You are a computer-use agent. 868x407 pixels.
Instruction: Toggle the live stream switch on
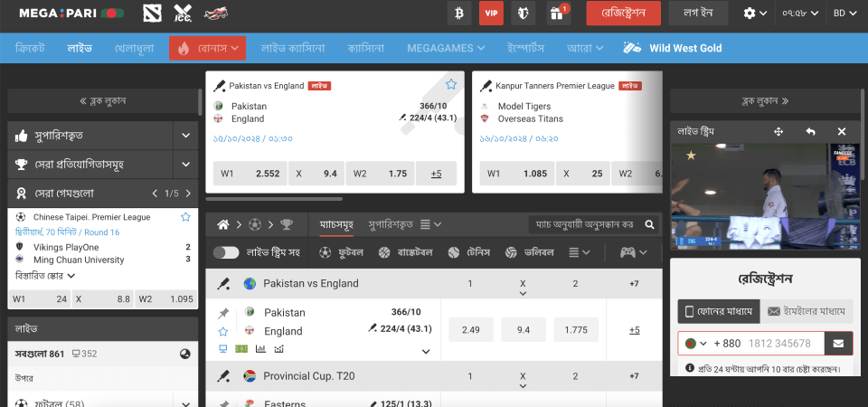pos(226,252)
